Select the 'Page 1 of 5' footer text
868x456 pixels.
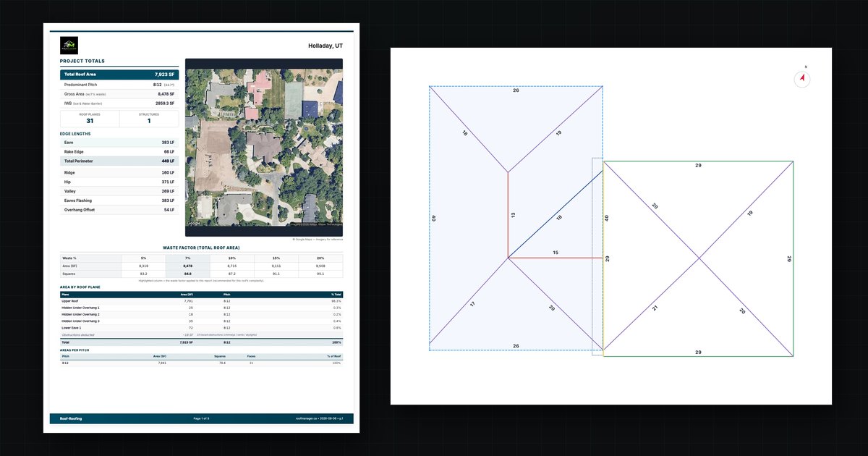(201, 418)
